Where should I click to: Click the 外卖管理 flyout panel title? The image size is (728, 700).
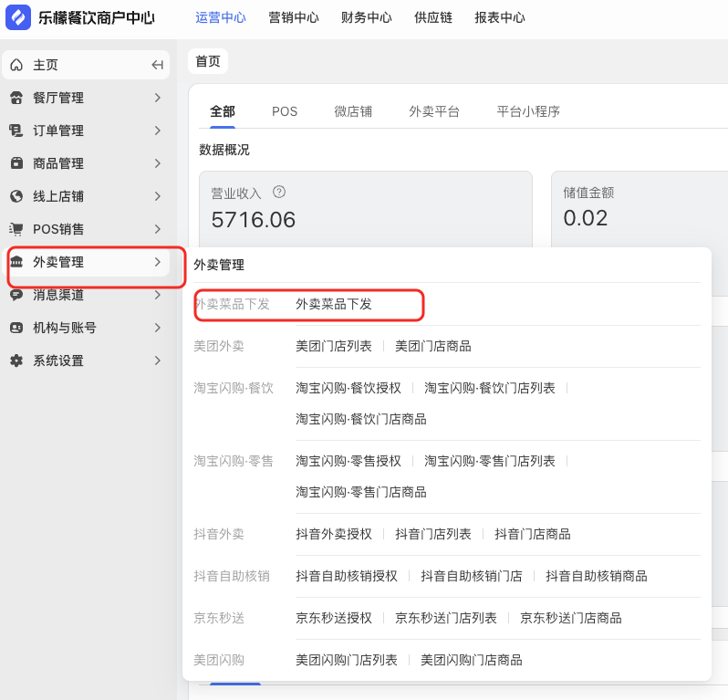click(219, 265)
